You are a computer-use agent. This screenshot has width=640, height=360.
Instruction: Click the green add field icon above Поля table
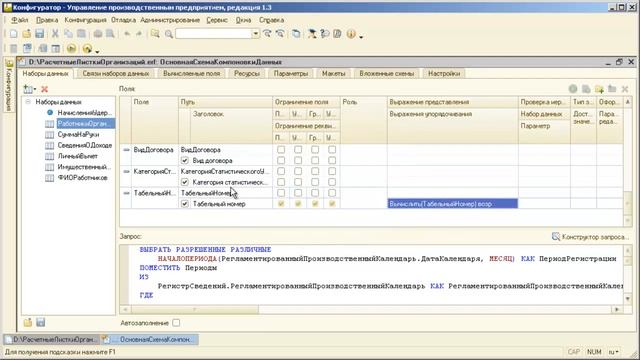(x=573, y=89)
